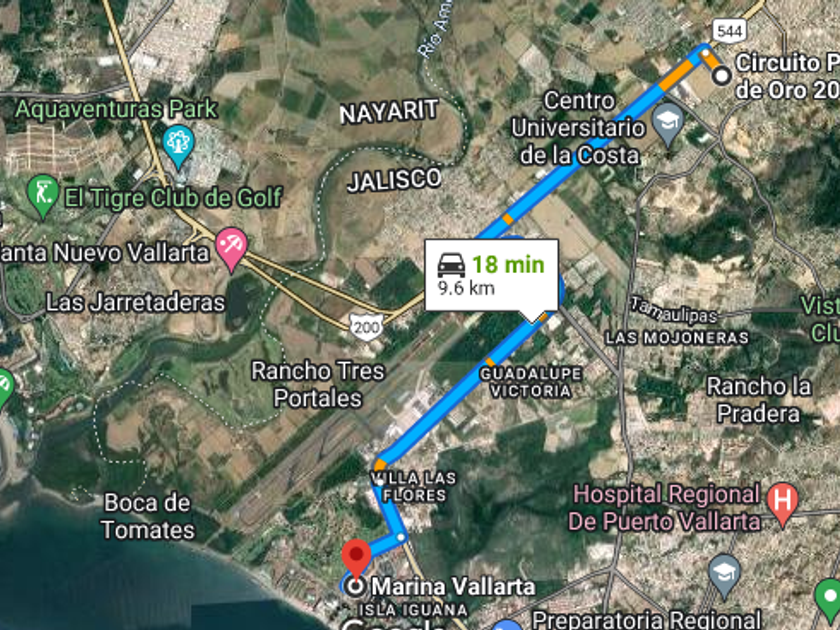
Task: Select Boca de Tomates place label
Action: [148, 516]
